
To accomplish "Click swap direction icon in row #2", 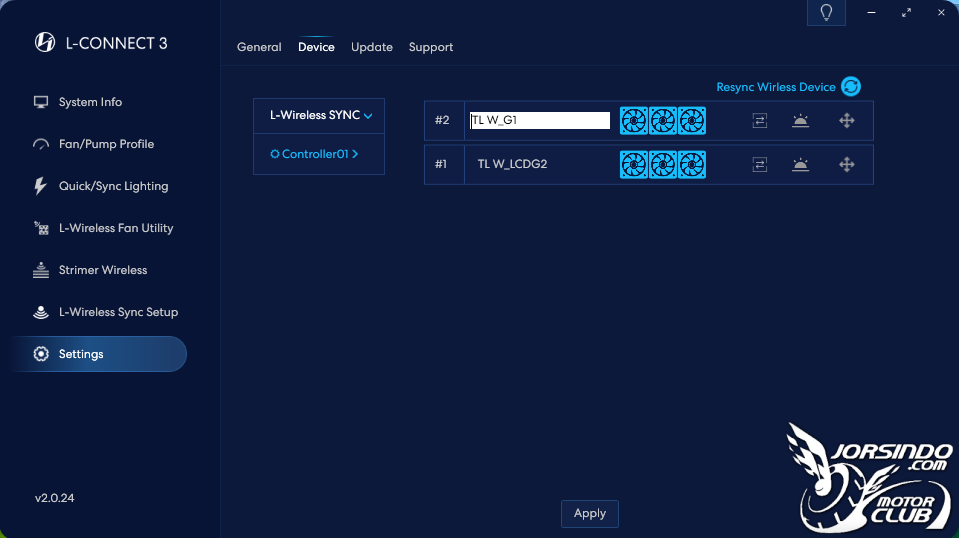I will pyautogui.click(x=760, y=120).
